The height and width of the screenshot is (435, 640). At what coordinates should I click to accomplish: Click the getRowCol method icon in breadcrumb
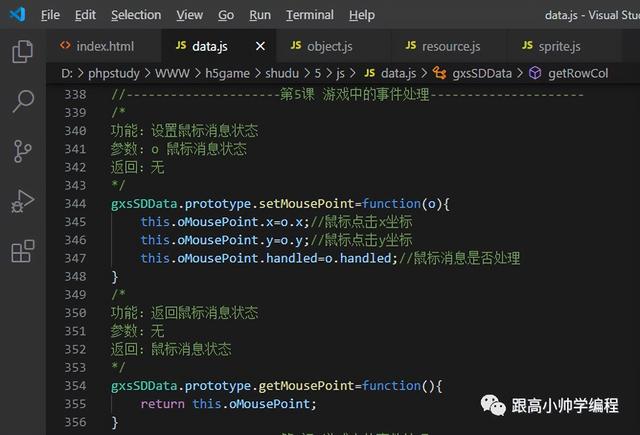pos(534,73)
